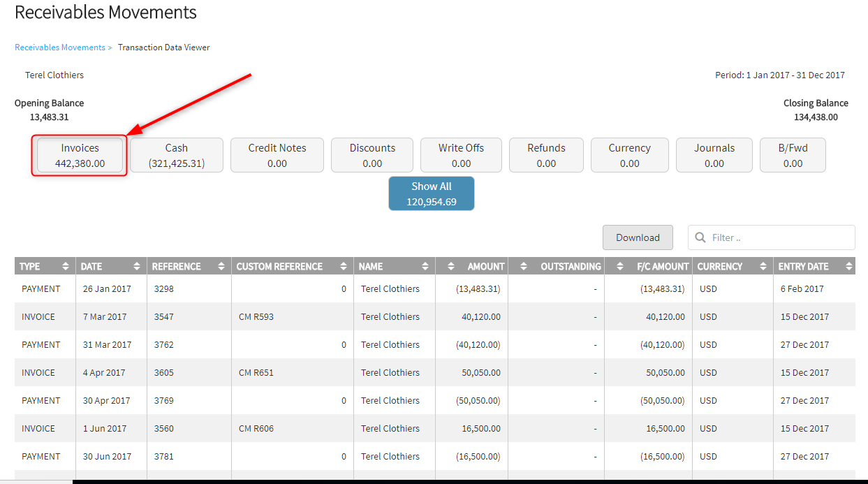Sort table by the F/C AMOUNT column arrows
The height and width of the screenshot is (484, 868).
pyautogui.click(x=620, y=266)
